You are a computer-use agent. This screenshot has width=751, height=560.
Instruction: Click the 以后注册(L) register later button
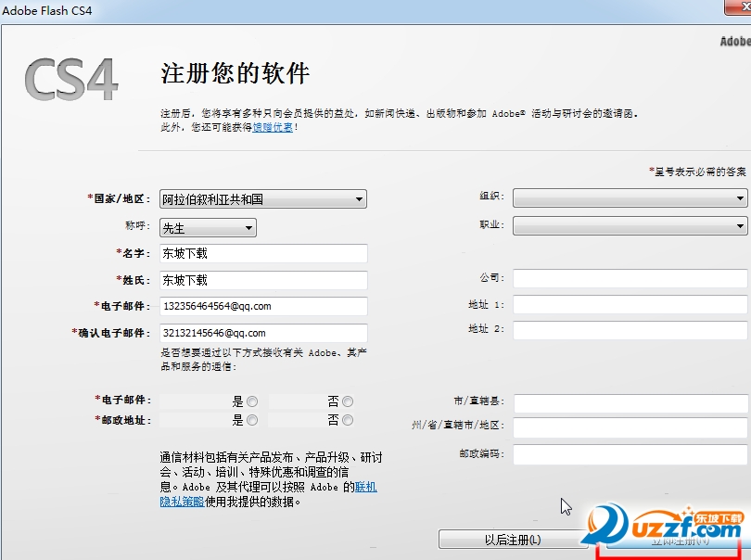pyautogui.click(x=513, y=540)
